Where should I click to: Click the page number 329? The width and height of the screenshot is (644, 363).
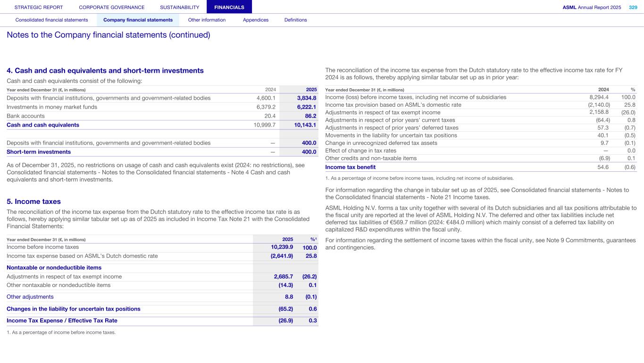(x=633, y=7)
